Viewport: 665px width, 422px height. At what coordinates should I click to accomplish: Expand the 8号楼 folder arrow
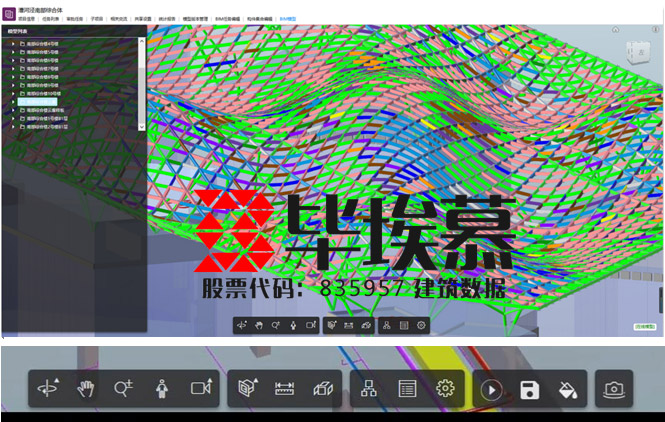pyautogui.click(x=13, y=77)
